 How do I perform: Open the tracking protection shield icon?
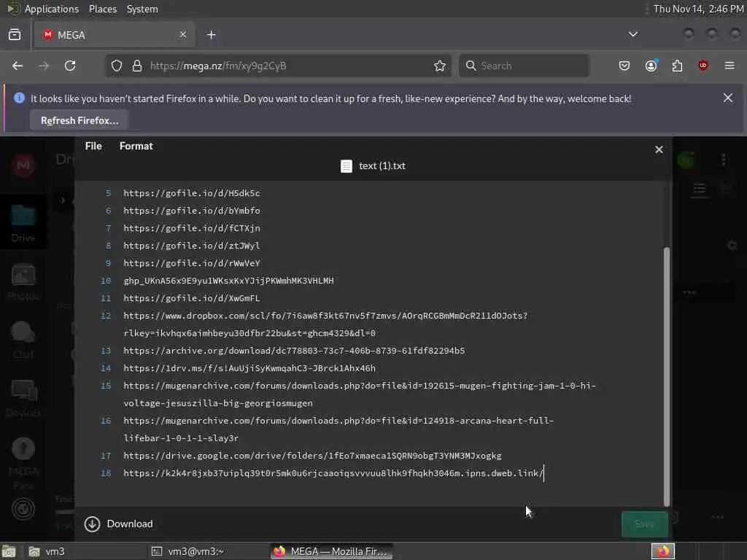point(117,66)
